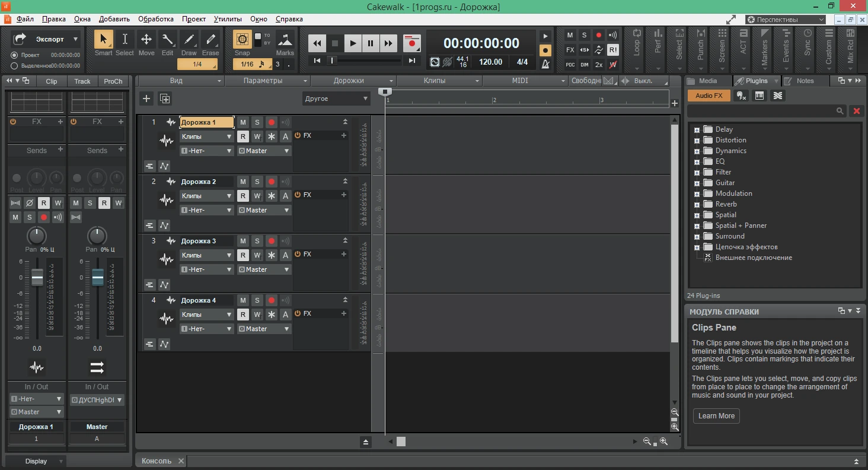The height and width of the screenshot is (470, 868).
Task: Toggle Read automation on Дорожка 2
Action: (242, 196)
